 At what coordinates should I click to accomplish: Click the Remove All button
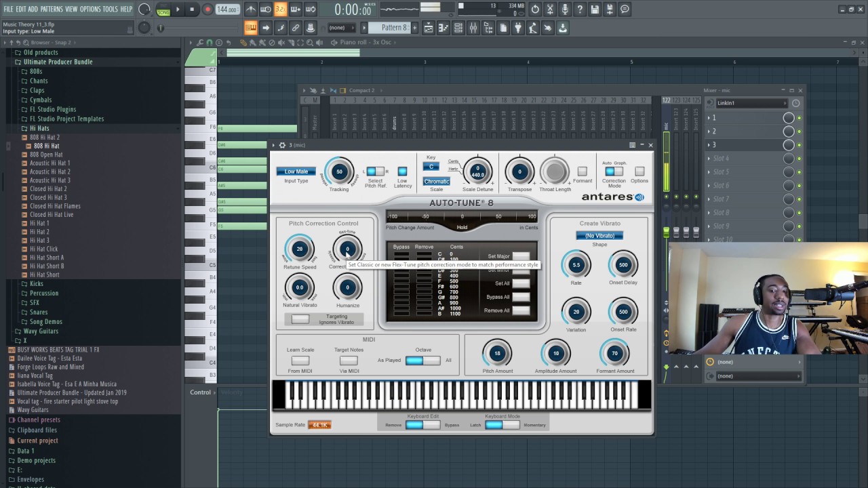click(521, 310)
